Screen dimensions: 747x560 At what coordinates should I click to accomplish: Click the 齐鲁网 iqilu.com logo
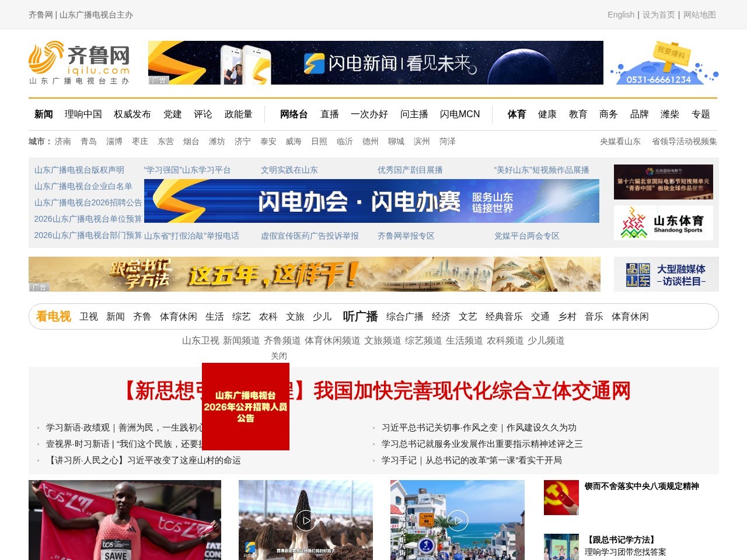pyautogui.click(x=79, y=61)
